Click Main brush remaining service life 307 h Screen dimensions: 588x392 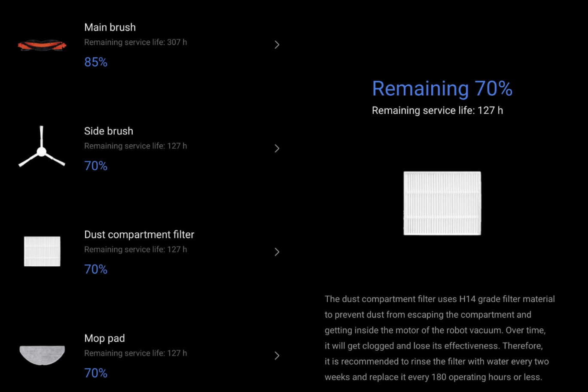tap(135, 42)
